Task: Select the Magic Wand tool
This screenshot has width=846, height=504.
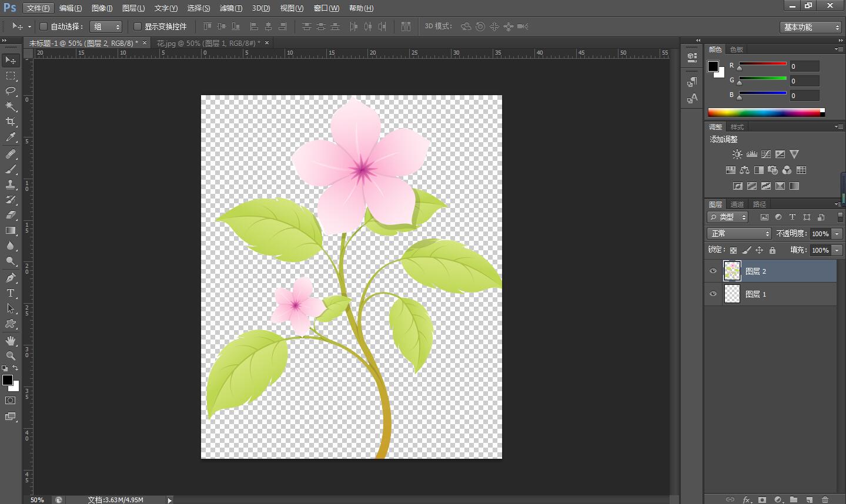Action: click(11, 106)
